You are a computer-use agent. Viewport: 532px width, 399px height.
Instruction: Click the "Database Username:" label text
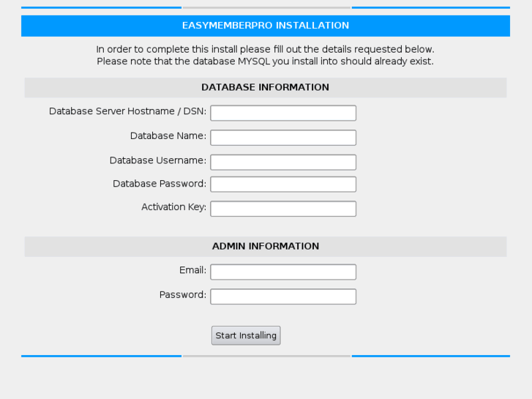pos(157,160)
